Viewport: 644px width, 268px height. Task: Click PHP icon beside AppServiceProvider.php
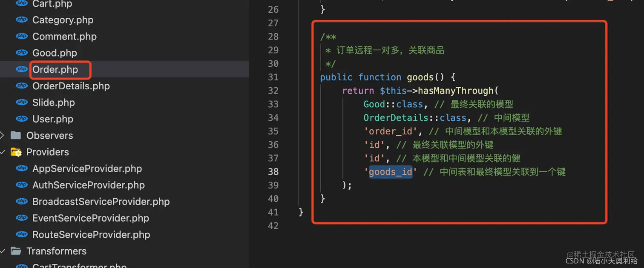click(x=22, y=168)
